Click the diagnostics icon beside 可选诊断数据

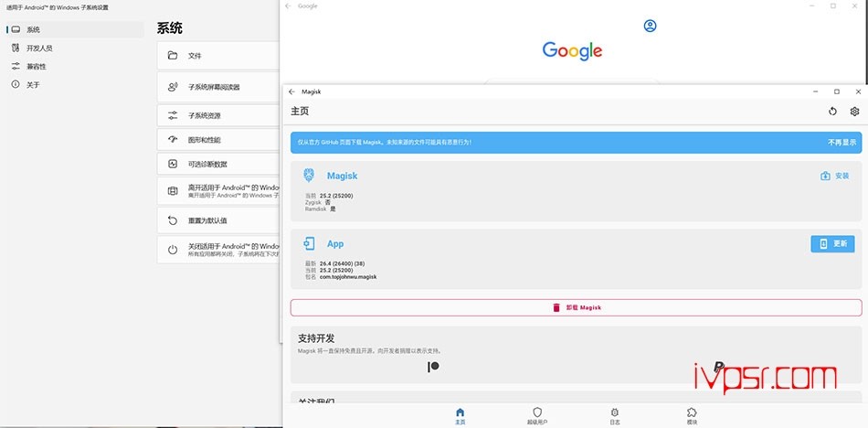(173, 164)
